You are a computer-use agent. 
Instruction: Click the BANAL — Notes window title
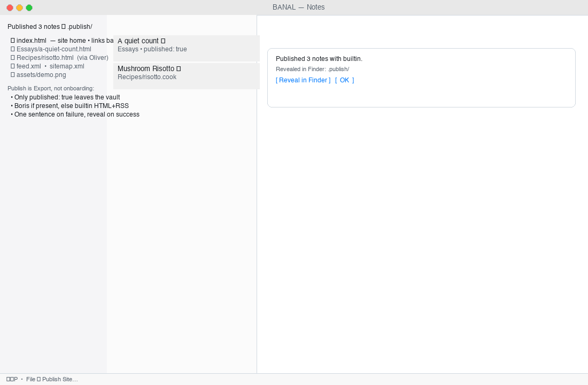tap(298, 7)
